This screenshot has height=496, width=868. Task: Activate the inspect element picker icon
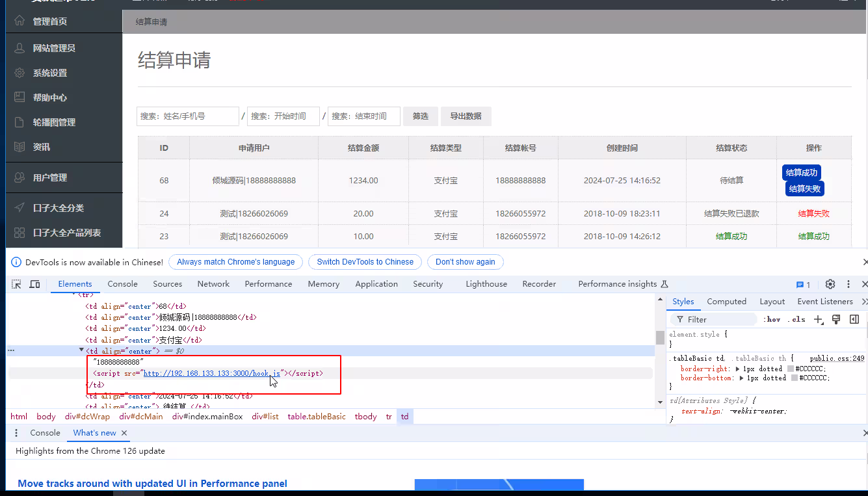(17, 284)
